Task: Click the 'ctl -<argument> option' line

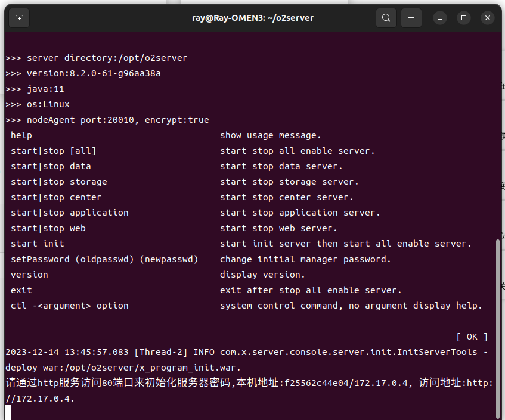Action: [69, 306]
